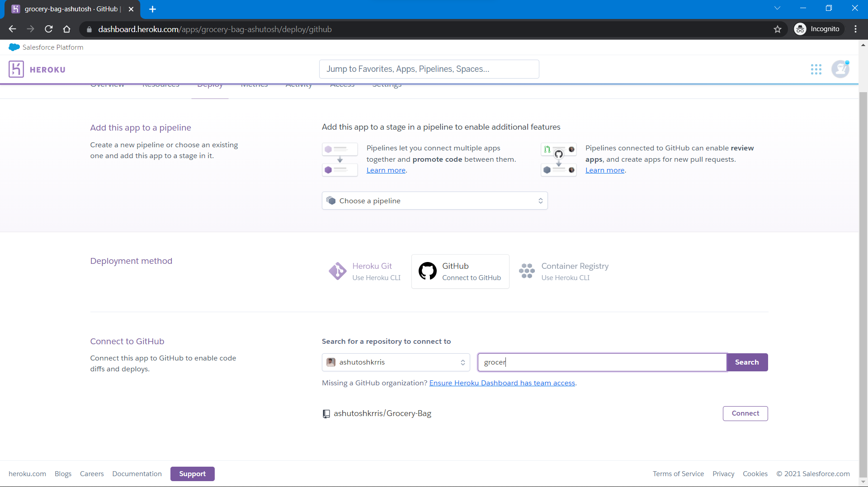Select GitHub deployment method

click(460, 272)
